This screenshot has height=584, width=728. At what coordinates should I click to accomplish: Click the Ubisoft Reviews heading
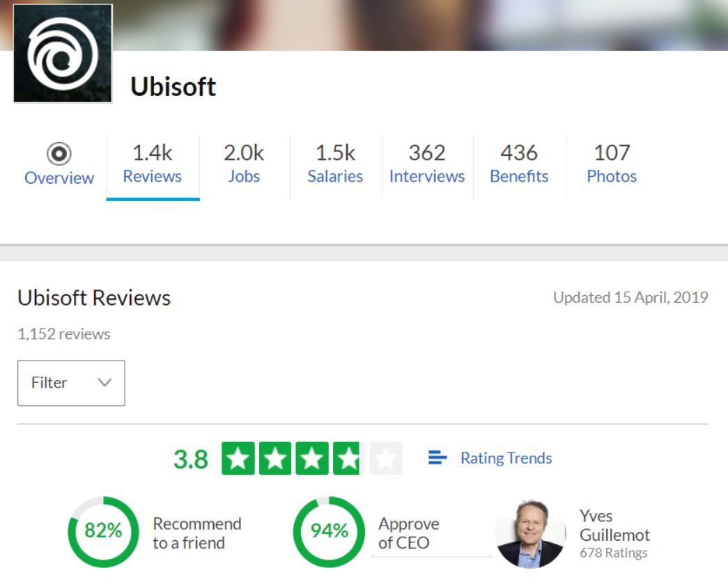click(x=94, y=298)
